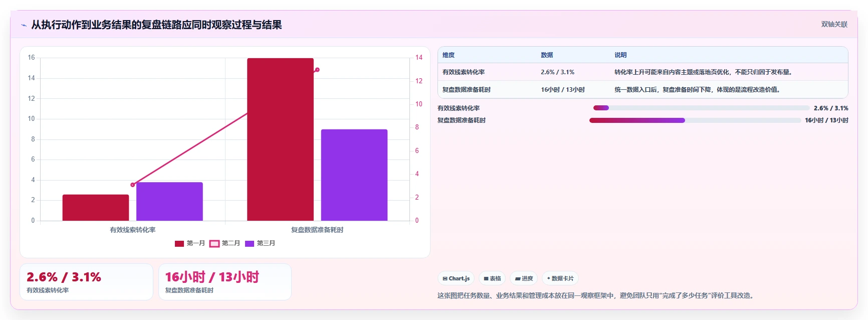Click the 表格 tag

(x=492, y=278)
